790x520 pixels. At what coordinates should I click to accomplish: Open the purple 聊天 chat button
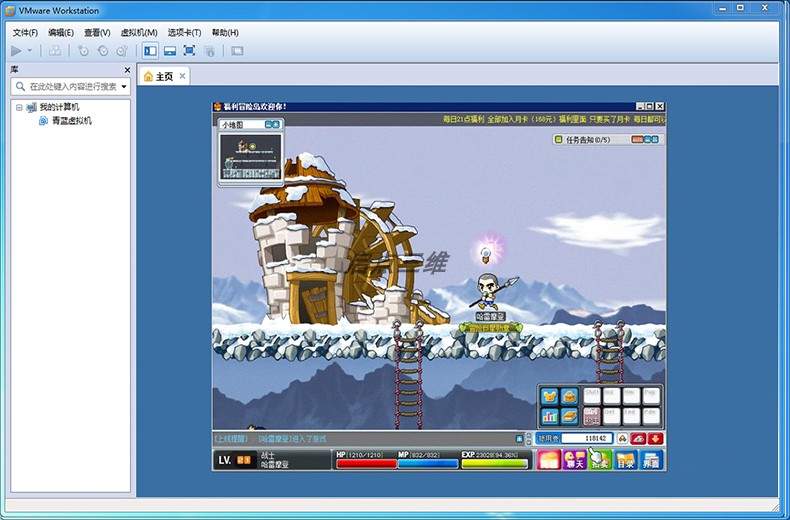click(574, 460)
